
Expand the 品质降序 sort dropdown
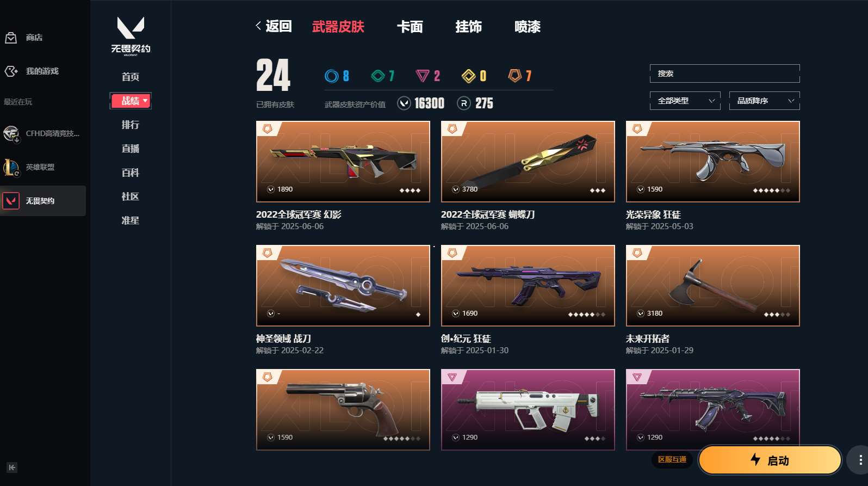765,101
